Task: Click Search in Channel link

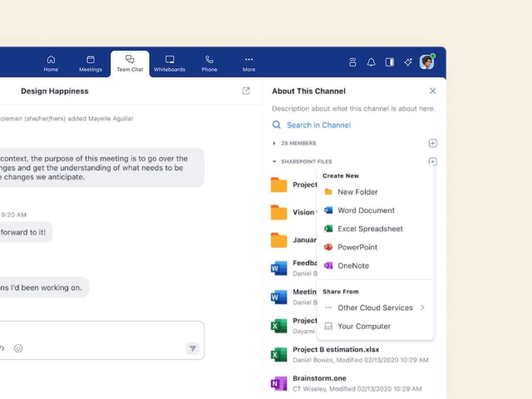Action: (x=318, y=125)
